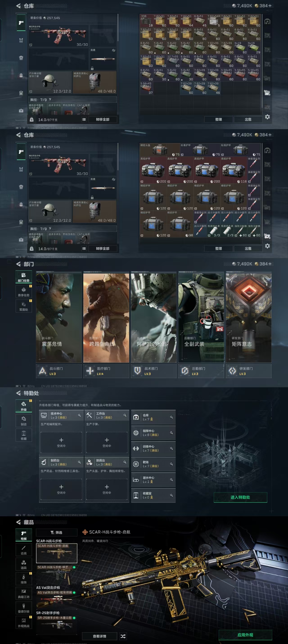The height and width of the screenshot is (644, 288).
Task: Expand the 潜水中心 Lv.1 upgrade entry
Action: pos(153,479)
